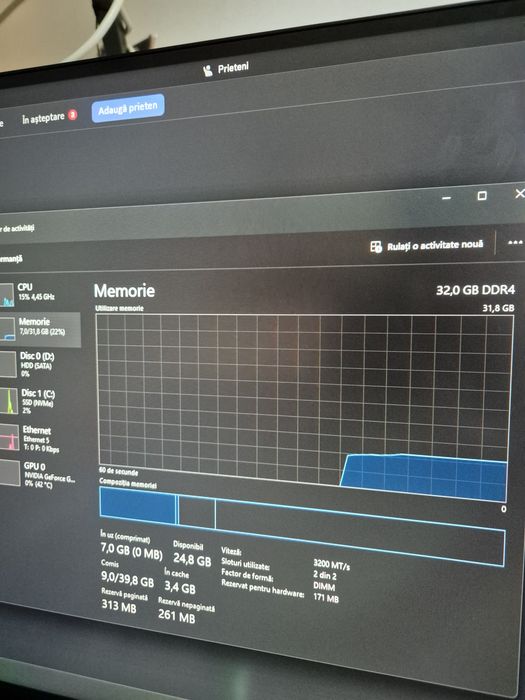525x700 pixels.
Task: Click the '3,4 GB' În cache value
Action: pyautogui.click(x=180, y=587)
